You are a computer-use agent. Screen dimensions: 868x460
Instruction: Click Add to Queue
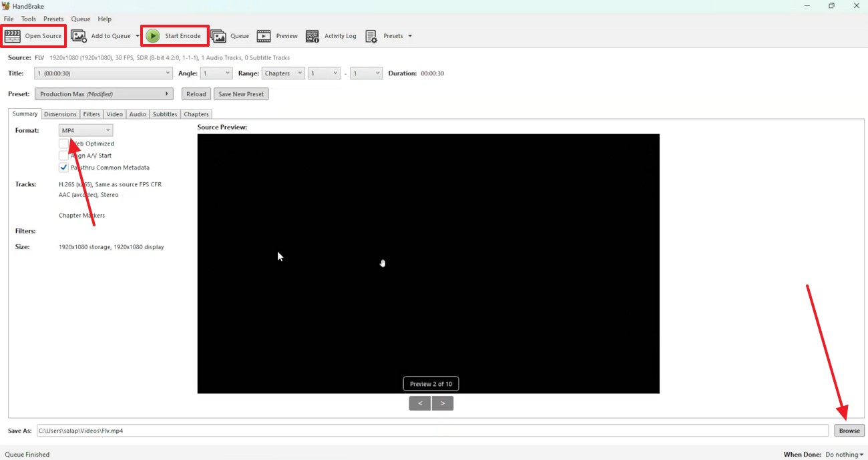(104, 35)
